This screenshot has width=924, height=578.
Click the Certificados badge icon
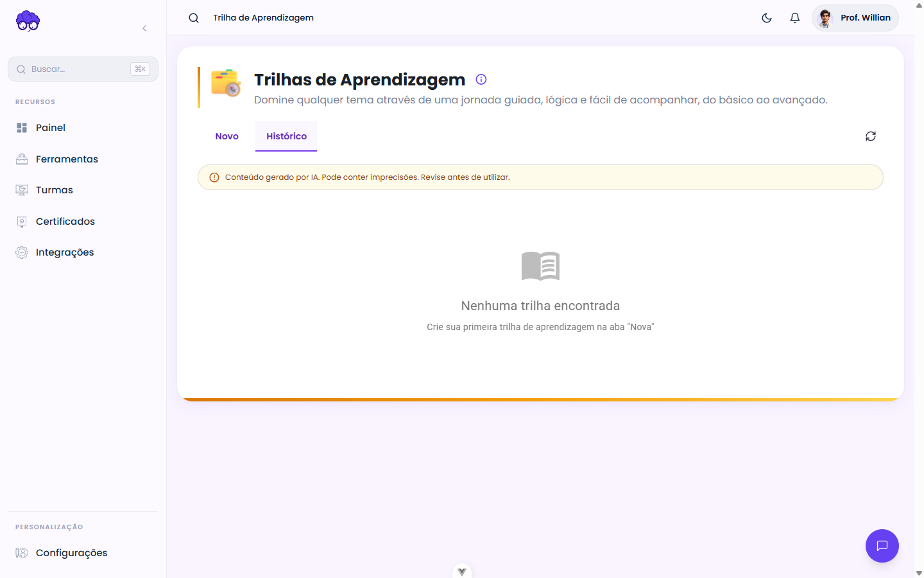point(22,222)
